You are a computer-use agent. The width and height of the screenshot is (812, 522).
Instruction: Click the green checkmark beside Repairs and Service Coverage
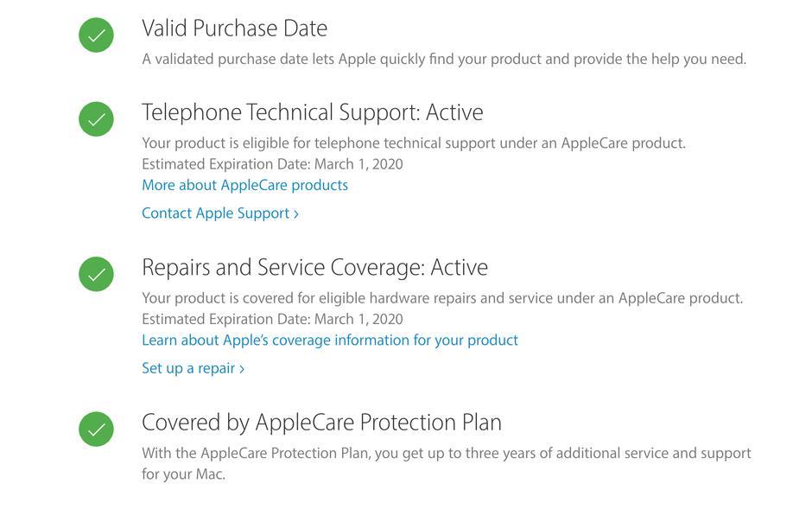(97, 274)
